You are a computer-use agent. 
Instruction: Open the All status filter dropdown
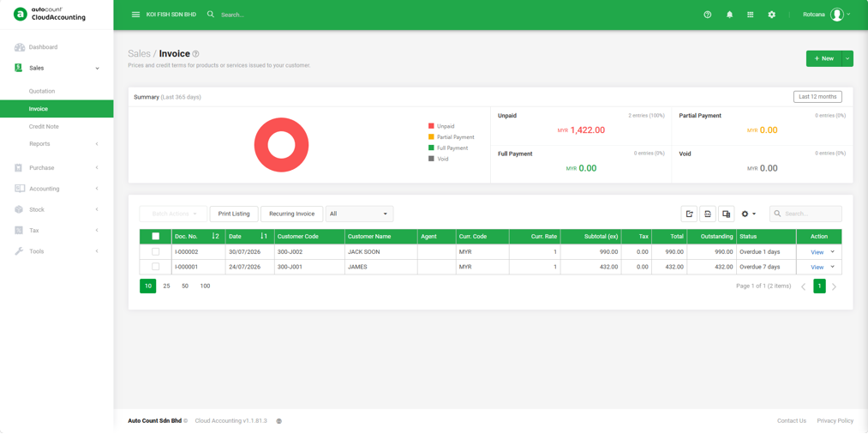point(359,214)
